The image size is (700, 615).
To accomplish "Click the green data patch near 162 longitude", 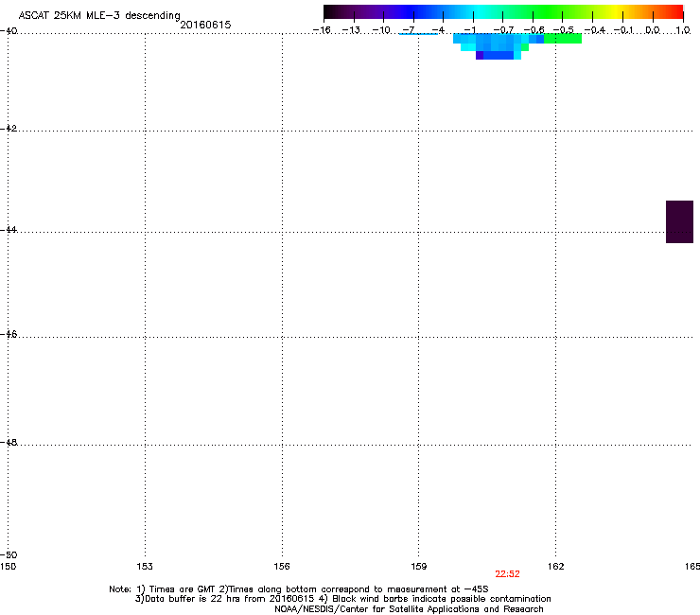I will [x=563, y=39].
